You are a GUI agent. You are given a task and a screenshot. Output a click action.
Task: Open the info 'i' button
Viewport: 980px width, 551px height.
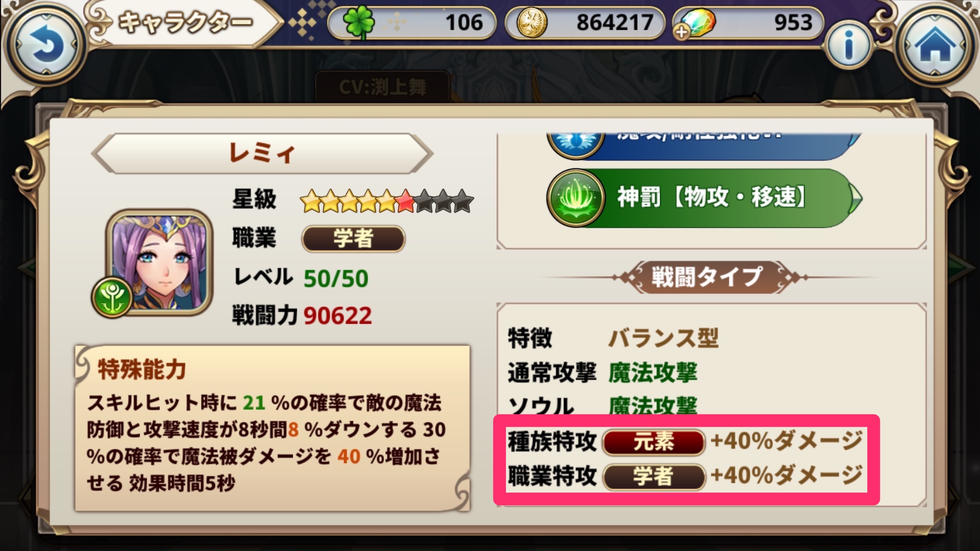pos(849,45)
